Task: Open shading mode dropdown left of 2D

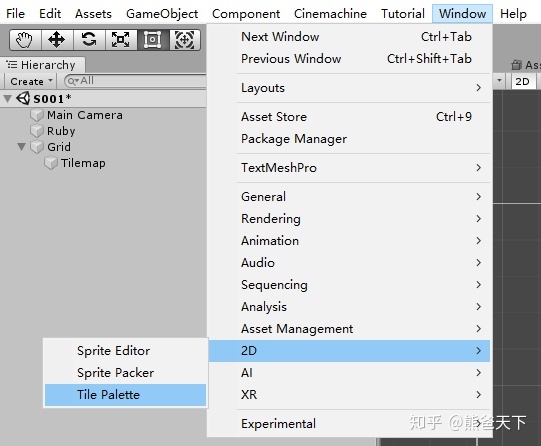Action: pos(500,81)
